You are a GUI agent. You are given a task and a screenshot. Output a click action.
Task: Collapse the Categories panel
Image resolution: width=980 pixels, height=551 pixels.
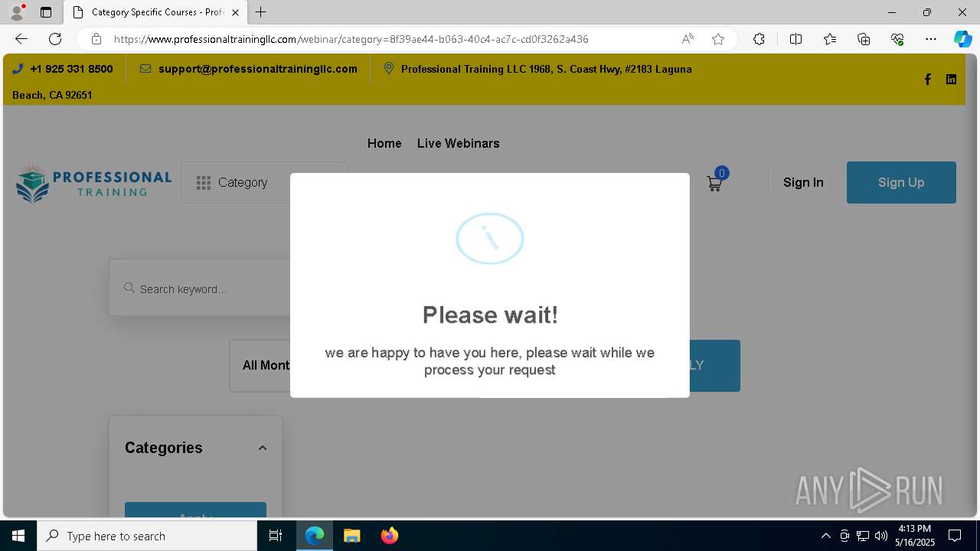[262, 448]
